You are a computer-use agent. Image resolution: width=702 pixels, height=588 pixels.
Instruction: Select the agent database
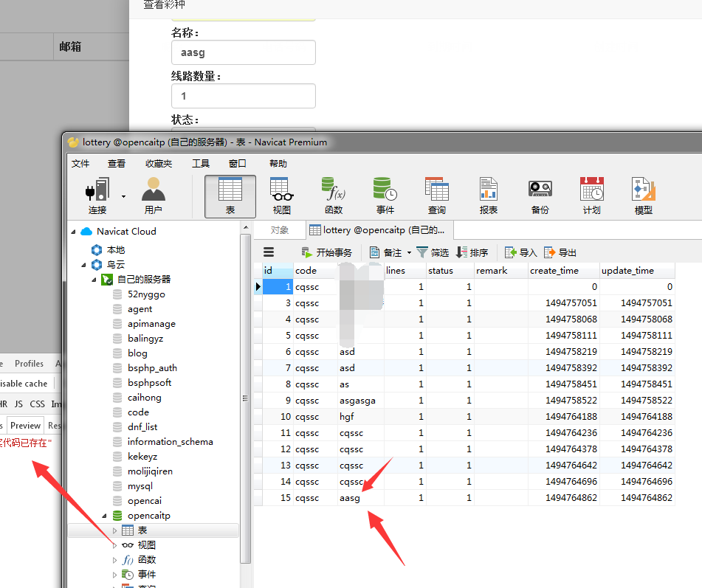coord(140,309)
